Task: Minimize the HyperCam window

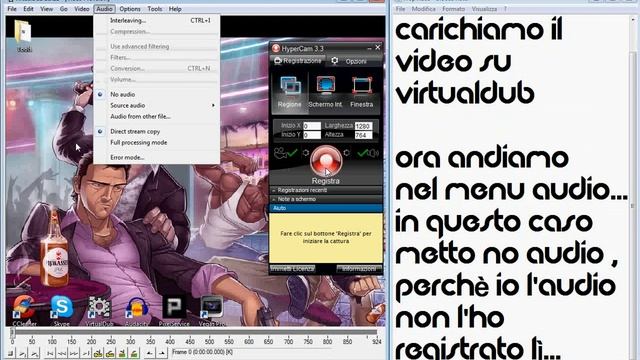Action: tap(369, 48)
